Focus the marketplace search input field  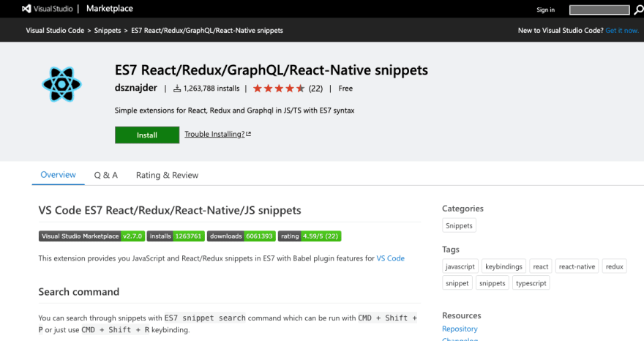point(599,10)
